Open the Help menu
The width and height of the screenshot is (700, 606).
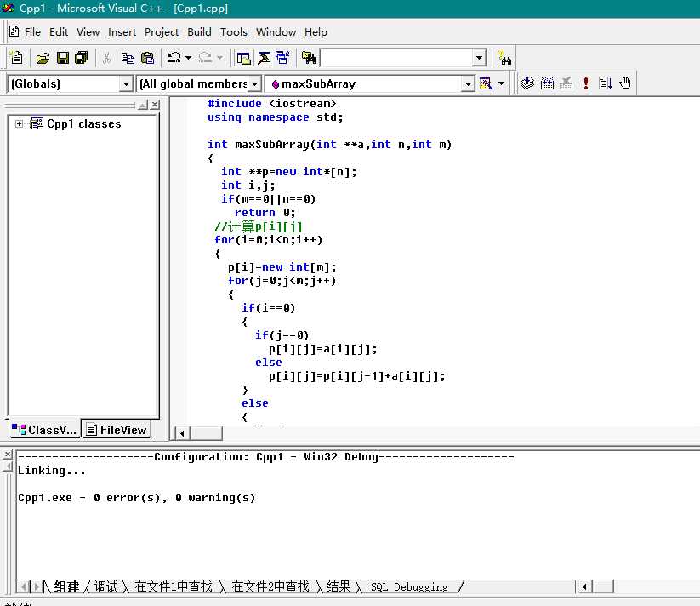[x=316, y=32]
